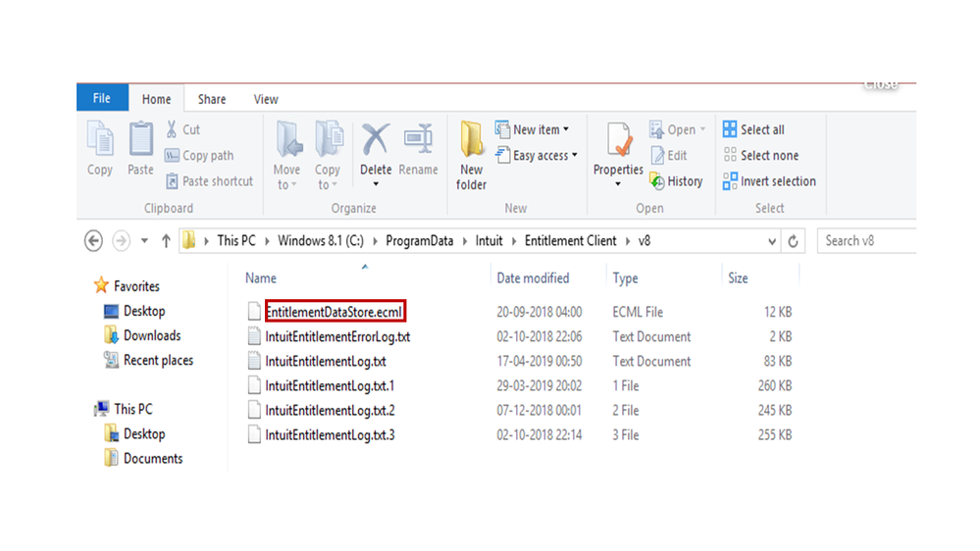
Task: Create a New folder
Action: (471, 156)
